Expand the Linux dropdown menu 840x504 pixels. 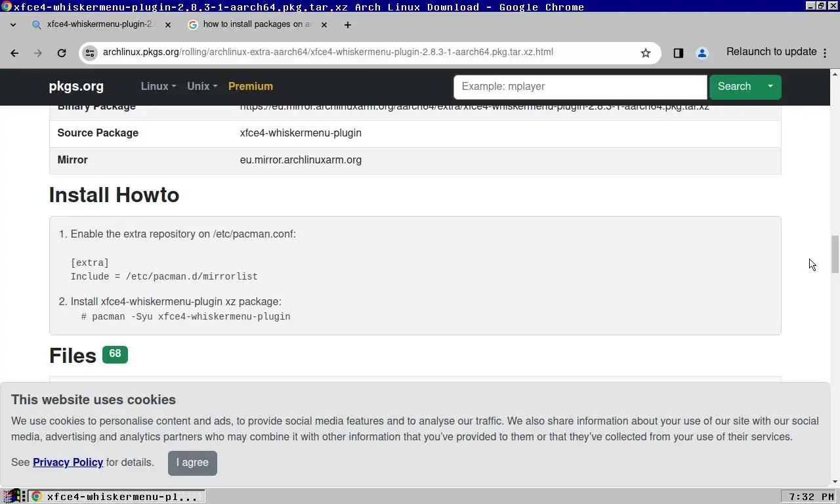coord(158,86)
